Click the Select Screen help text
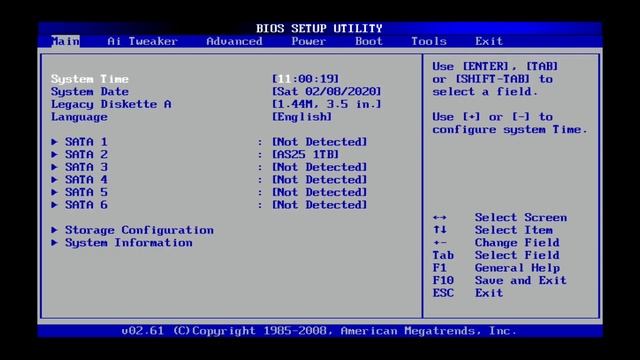The width and height of the screenshot is (640, 360). (x=521, y=218)
